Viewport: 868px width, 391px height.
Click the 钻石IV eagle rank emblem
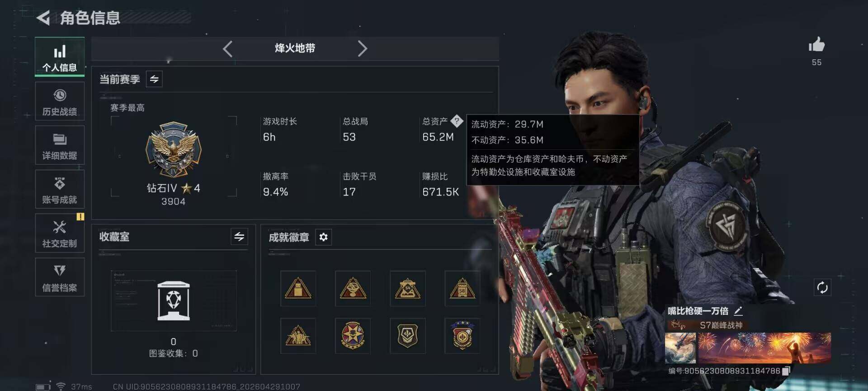[x=174, y=149]
